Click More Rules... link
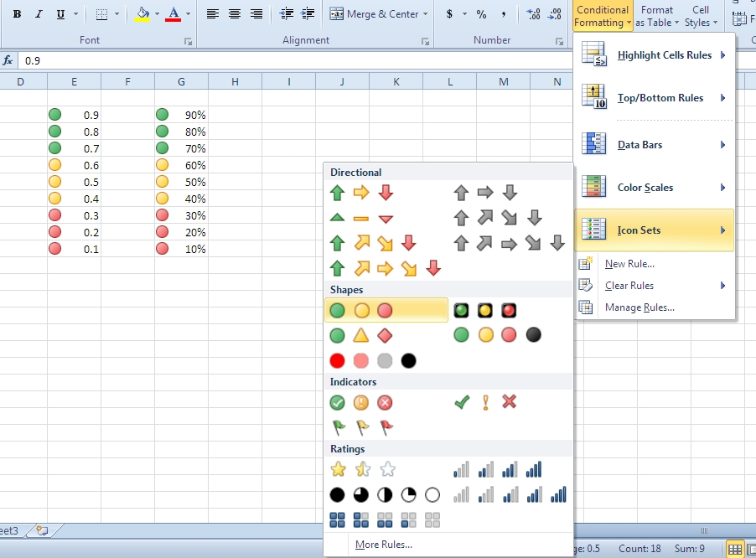The image size is (756, 558). pos(383,545)
